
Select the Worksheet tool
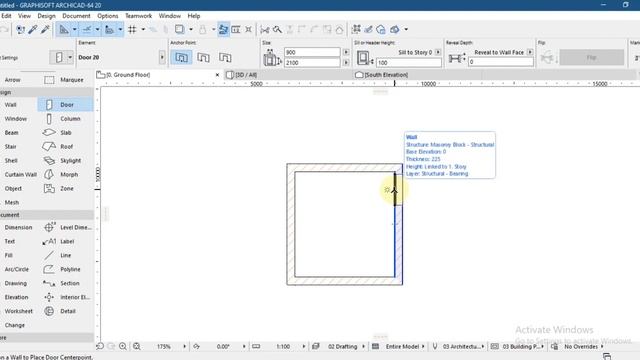point(18,311)
